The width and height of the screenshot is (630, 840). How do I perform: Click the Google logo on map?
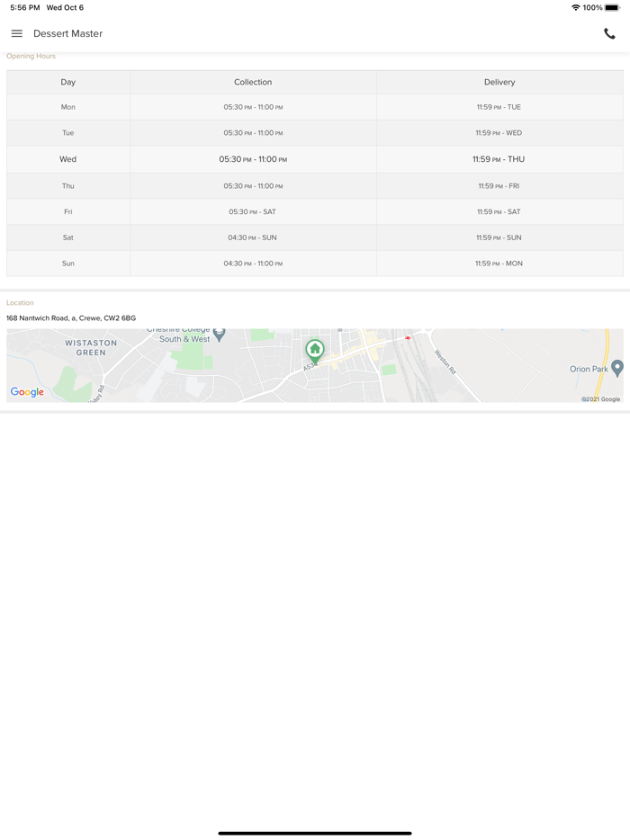pyautogui.click(x=27, y=392)
